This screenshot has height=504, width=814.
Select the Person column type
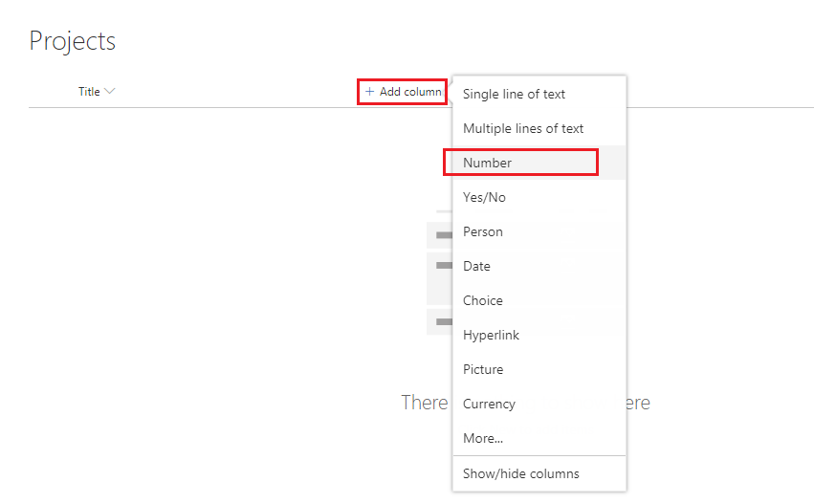click(x=483, y=231)
